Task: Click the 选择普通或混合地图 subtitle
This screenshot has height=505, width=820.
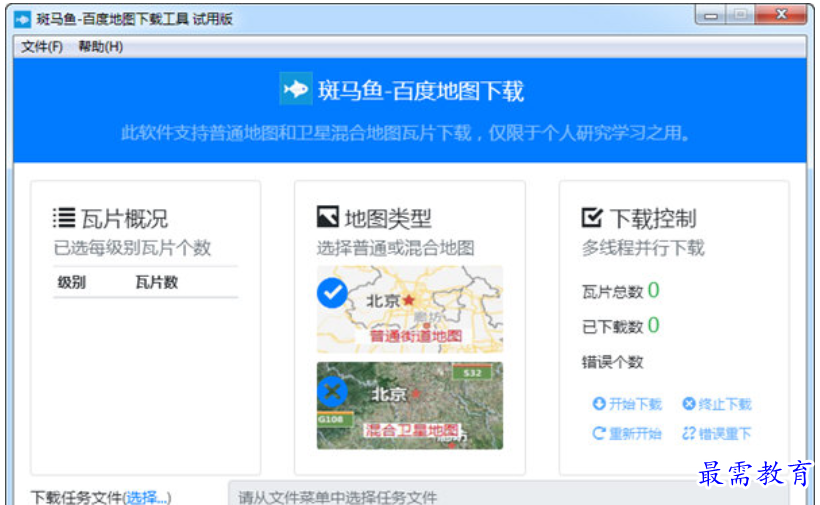Action: pos(396,248)
